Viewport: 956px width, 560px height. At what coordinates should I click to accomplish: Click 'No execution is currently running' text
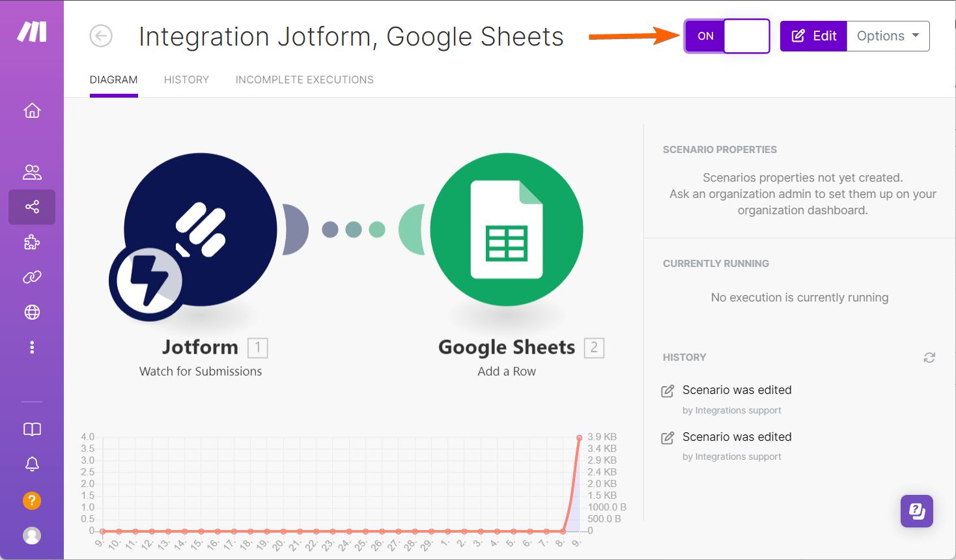coord(800,298)
